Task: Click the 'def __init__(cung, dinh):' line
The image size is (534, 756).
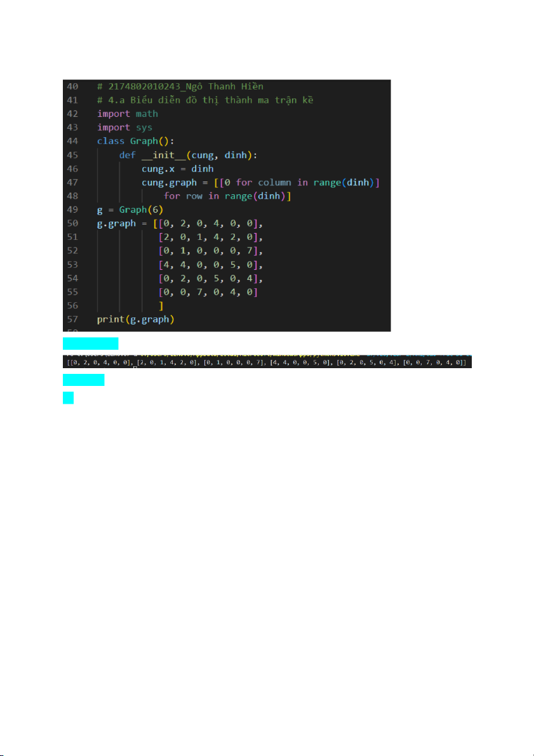Action: 188,156
